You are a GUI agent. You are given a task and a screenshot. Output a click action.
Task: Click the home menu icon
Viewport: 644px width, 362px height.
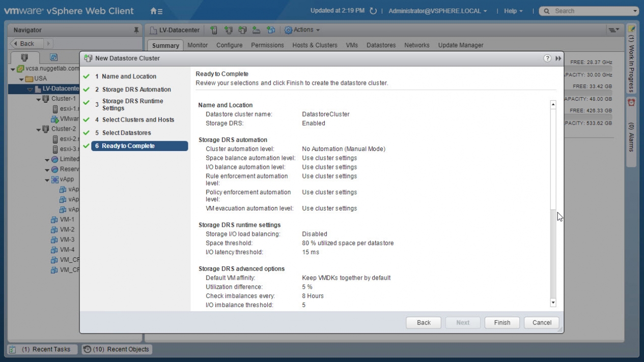[x=156, y=11]
